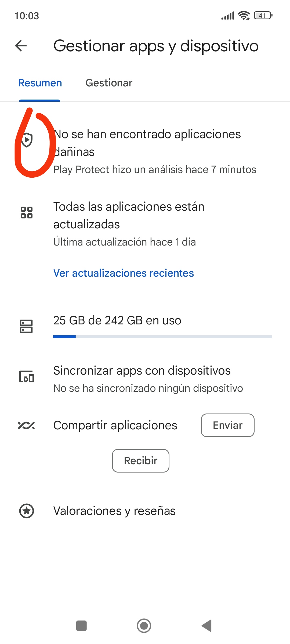Tap the storage usage progress bar

pyautogui.click(x=163, y=336)
